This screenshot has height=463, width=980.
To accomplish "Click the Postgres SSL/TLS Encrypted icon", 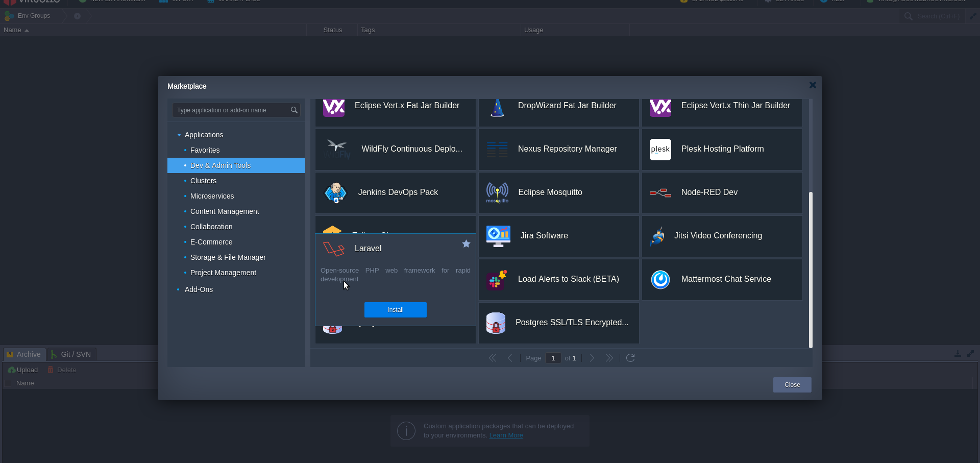I will pyautogui.click(x=496, y=323).
